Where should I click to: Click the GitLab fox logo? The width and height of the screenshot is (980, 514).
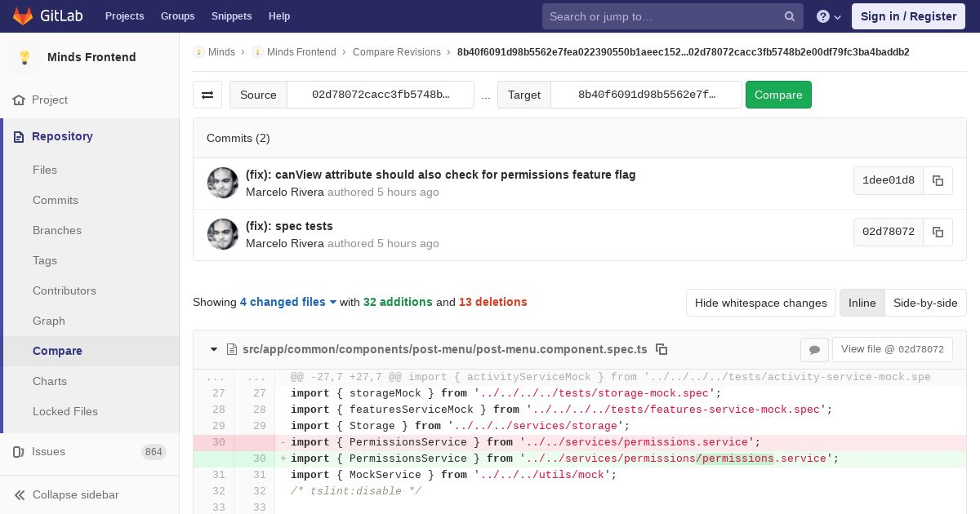pyautogui.click(x=23, y=16)
